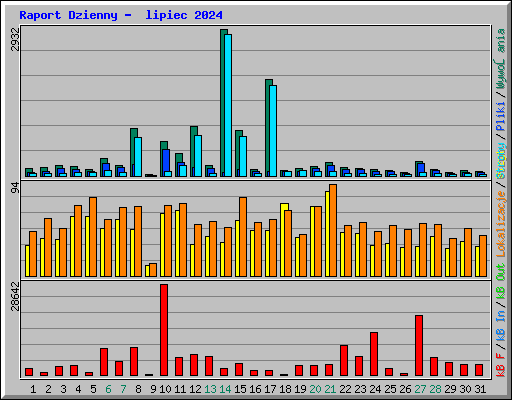Select the 'Pliki' legend label

pos(501,117)
